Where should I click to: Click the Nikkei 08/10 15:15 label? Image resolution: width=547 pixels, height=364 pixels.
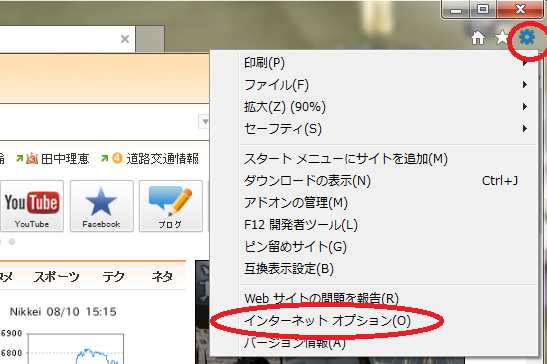click(x=63, y=312)
